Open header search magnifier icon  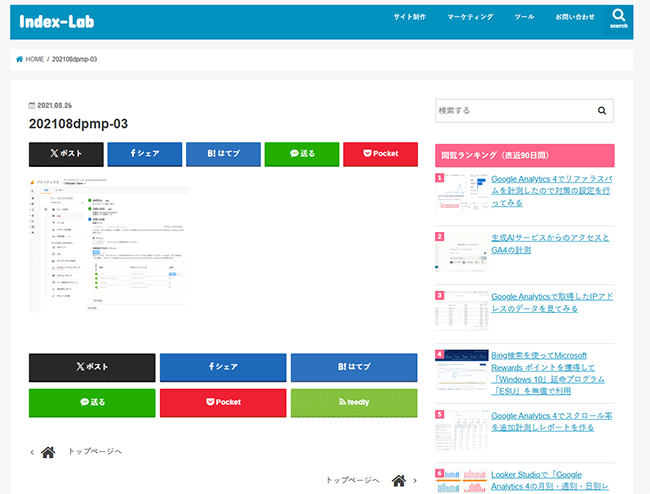(x=618, y=18)
